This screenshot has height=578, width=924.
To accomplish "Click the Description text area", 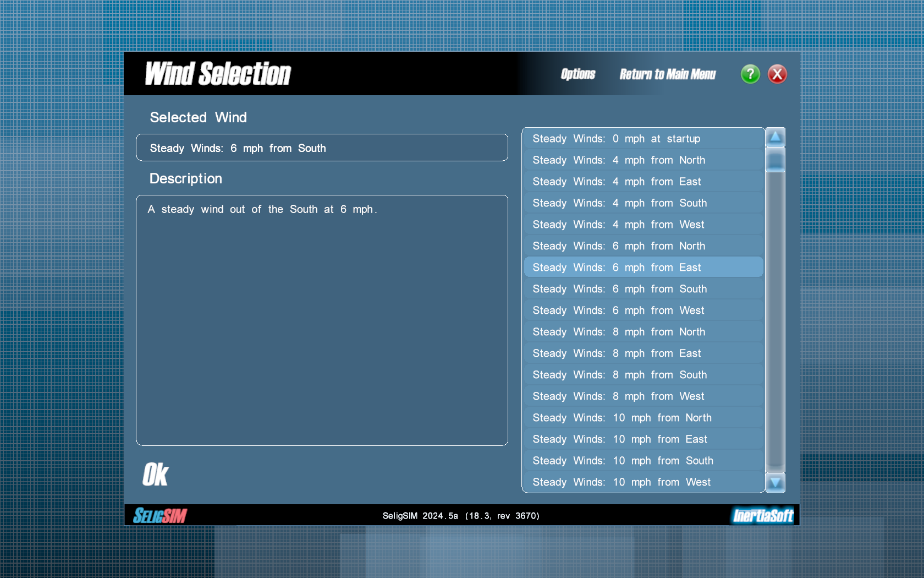I will tap(322, 319).
